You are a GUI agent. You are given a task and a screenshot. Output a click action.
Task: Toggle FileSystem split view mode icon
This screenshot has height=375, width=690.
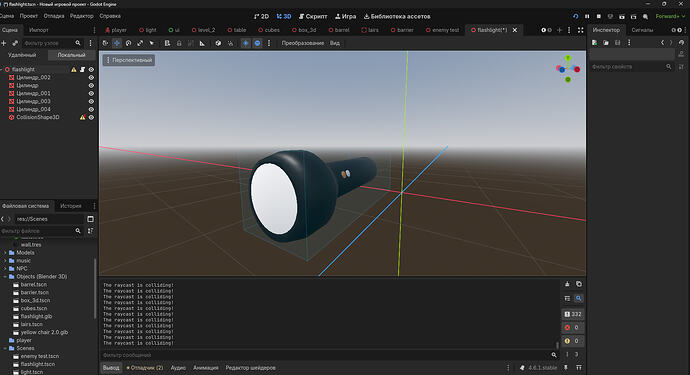90,219
